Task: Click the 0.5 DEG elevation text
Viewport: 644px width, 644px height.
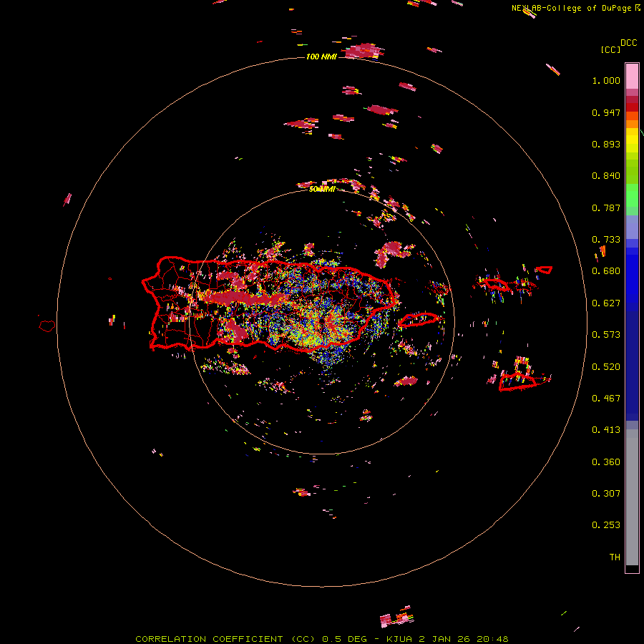Action: (x=344, y=639)
